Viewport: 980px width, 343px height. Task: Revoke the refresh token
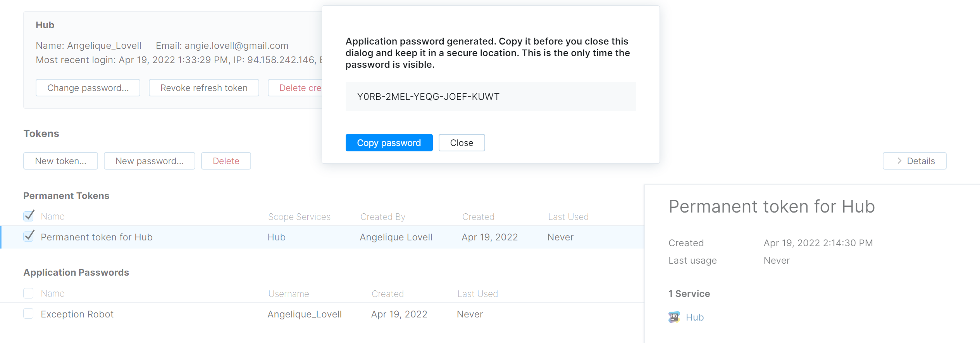pyautogui.click(x=204, y=87)
